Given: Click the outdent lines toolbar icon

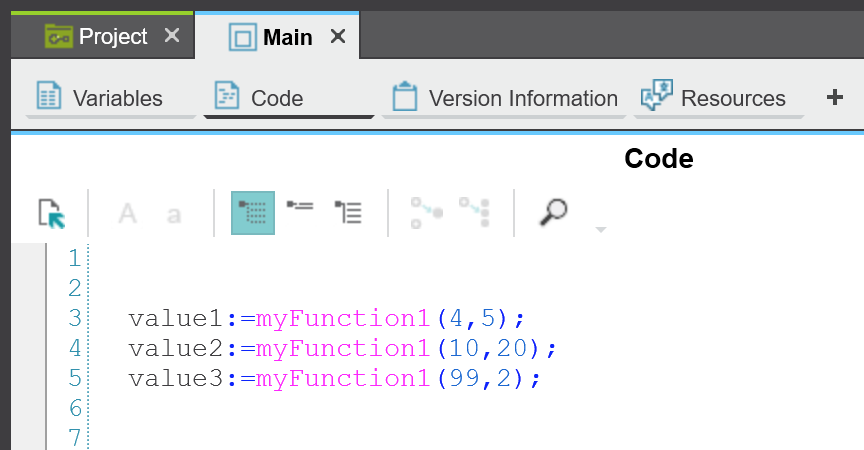Looking at the screenshot, I should pos(300,205).
